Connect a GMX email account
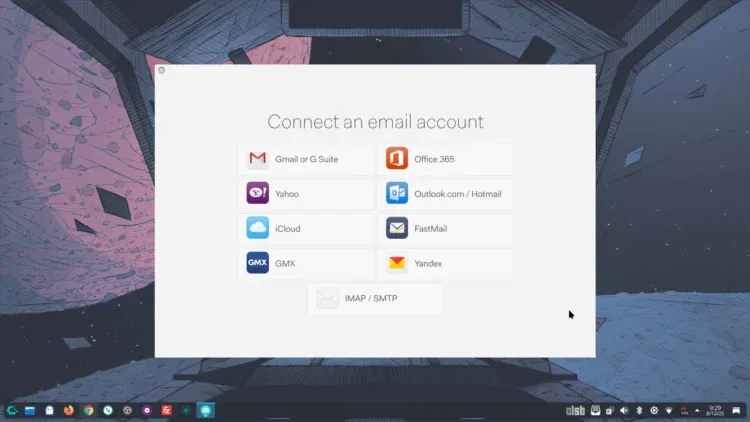 tap(306, 263)
